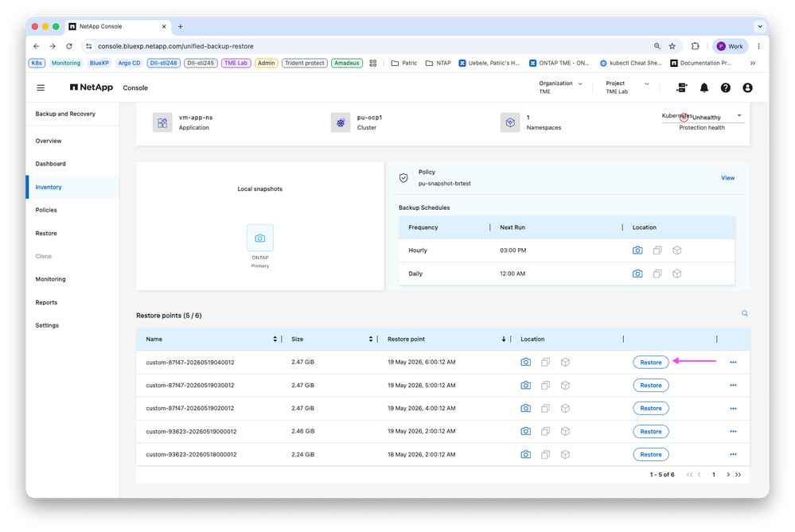Viewport: 795px width, 532px height.
Task: Restore the custom-87f47-20260519020012 restore point
Action: pos(650,409)
